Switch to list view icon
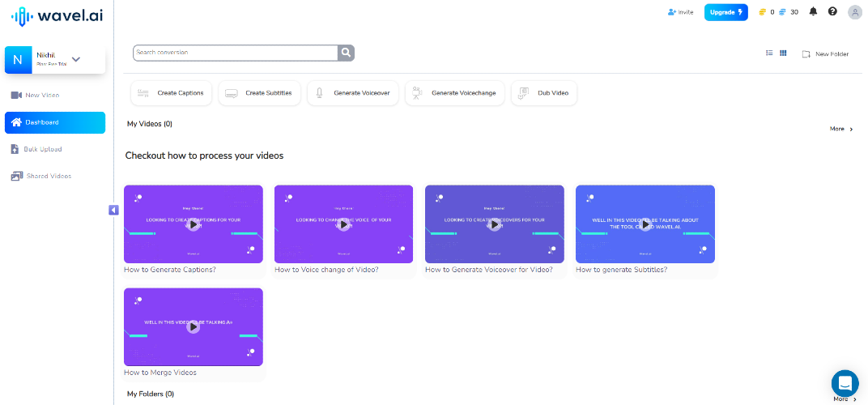The image size is (868, 405). 769,53
